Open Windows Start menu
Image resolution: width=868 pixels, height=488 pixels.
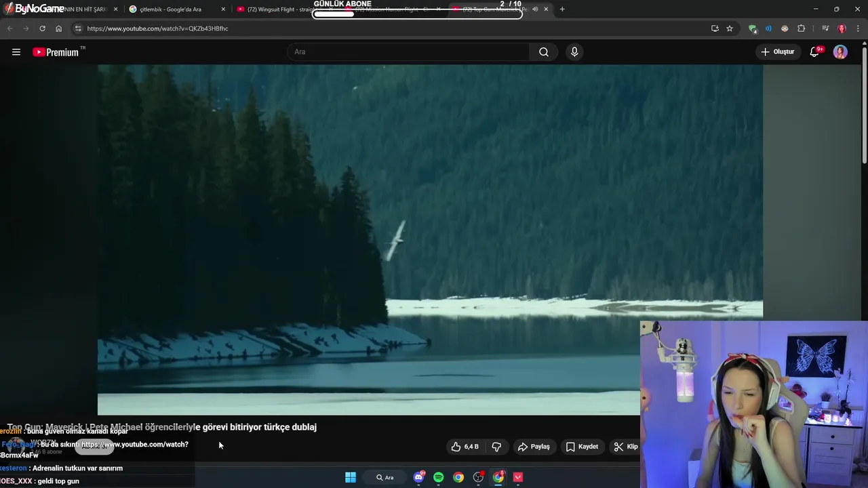tap(351, 477)
